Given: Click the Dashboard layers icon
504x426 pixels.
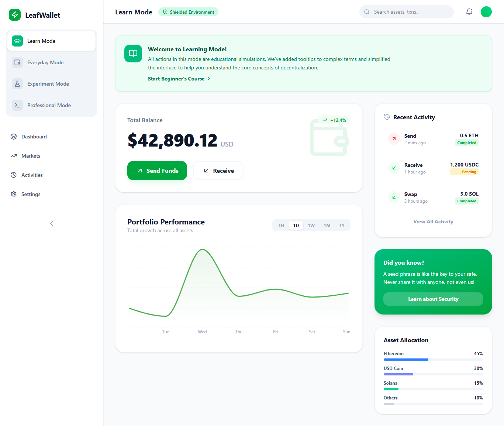Looking at the screenshot, I should pyautogui.click(x=14, y=137).
